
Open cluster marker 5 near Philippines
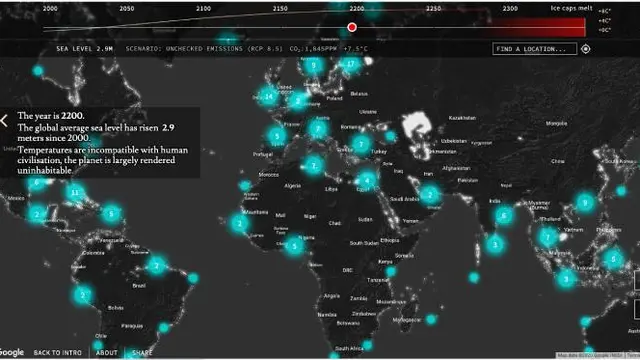click(x=613, y=259)
